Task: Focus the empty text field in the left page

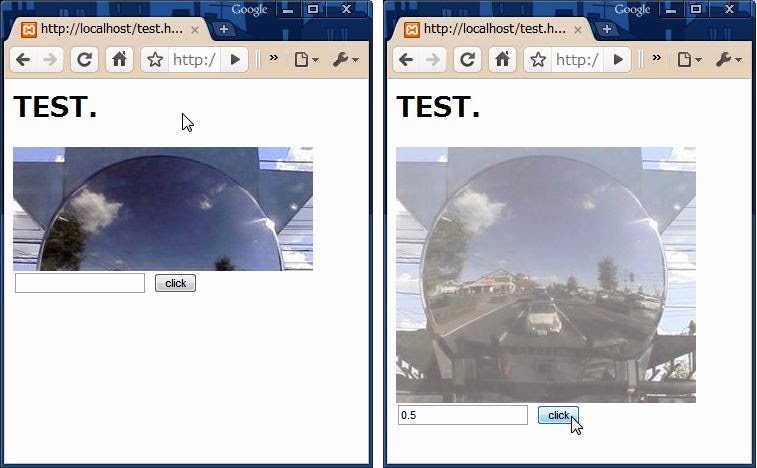Action: tap(80, 283)
